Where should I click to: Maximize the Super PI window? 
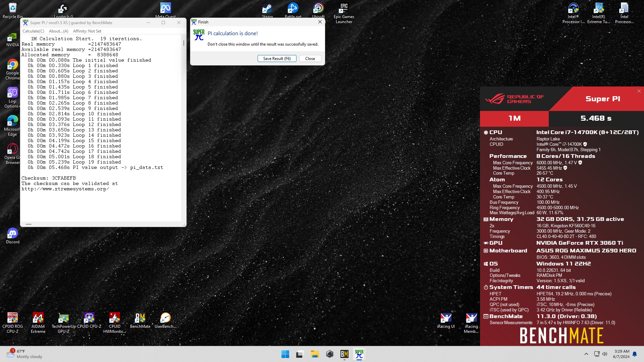click(163, 22)
